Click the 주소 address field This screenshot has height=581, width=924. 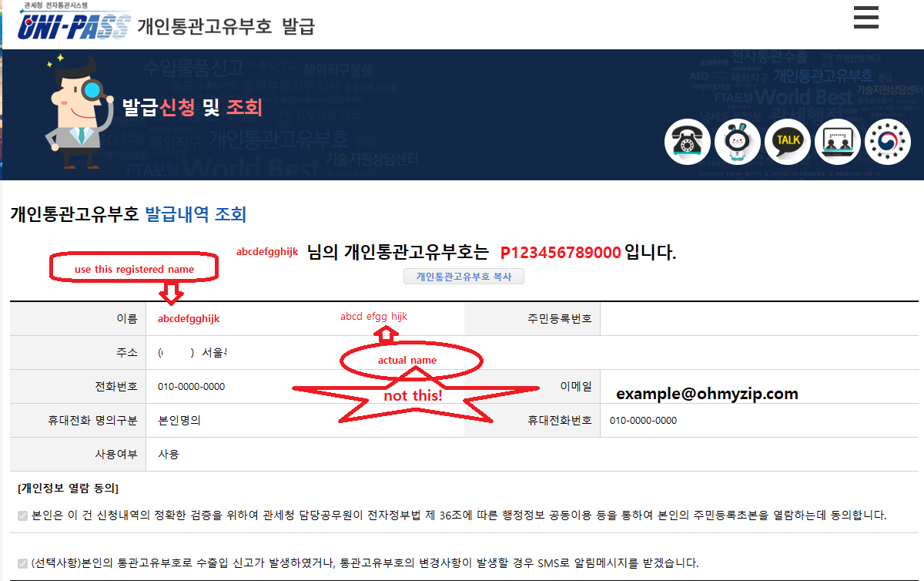[x=192, y=353]
